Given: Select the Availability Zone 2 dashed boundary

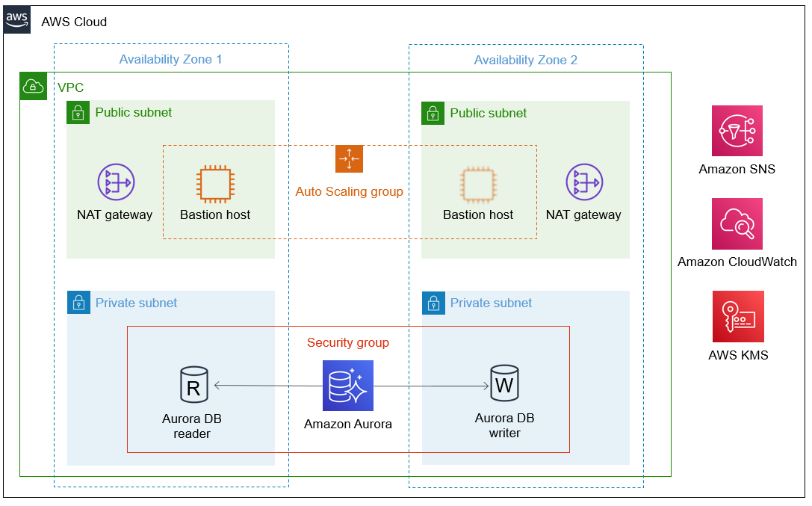Looking at the screenshot, I should pos(526,45).
